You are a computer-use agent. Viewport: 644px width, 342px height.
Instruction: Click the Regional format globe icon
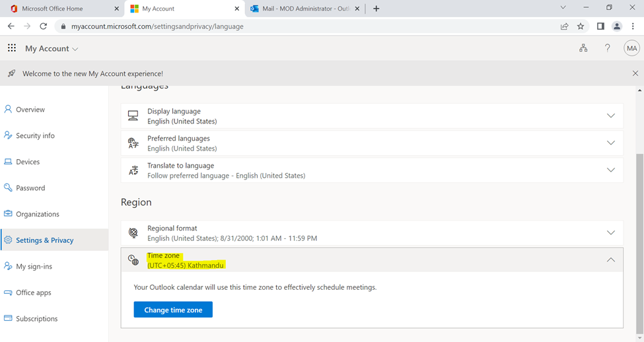coord(133,233)
